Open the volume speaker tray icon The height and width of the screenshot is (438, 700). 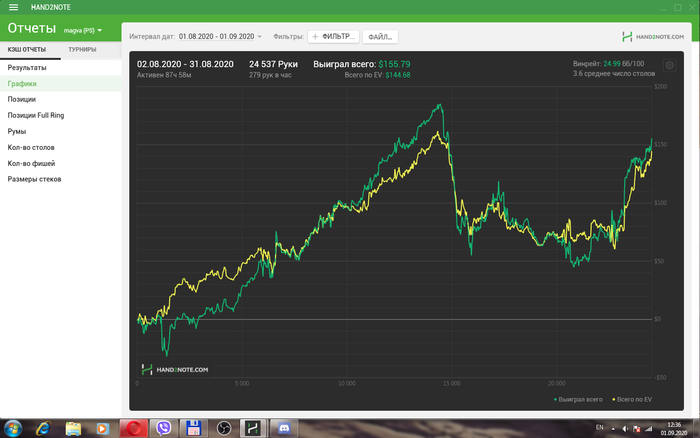click(x=625, y=429)
